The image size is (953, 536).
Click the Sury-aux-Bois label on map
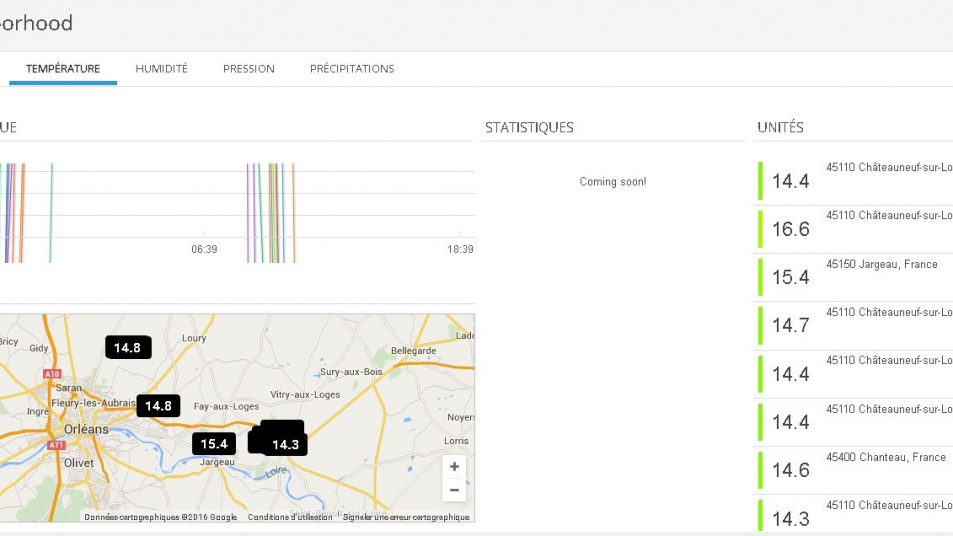click(x=351, y=371)
